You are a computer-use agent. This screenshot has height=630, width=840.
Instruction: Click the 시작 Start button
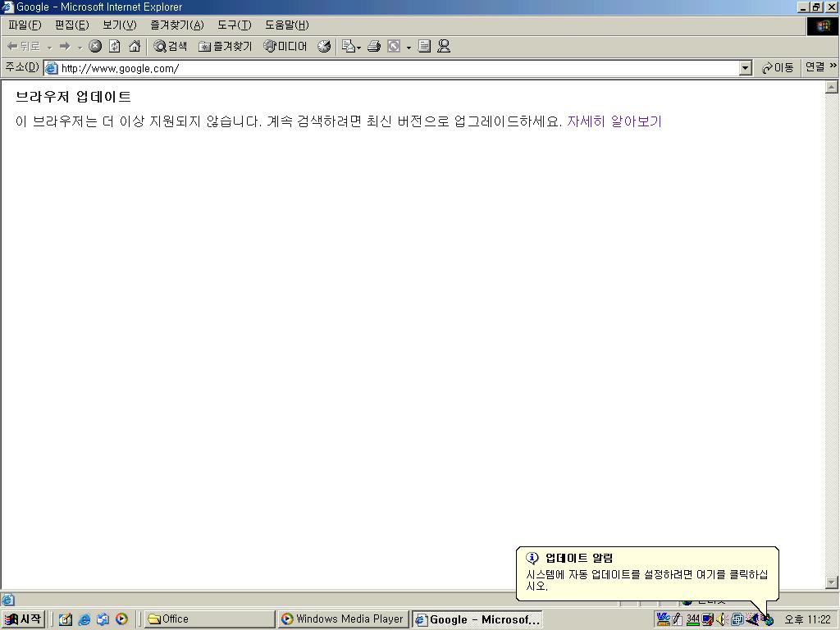[x=23, y=619]
